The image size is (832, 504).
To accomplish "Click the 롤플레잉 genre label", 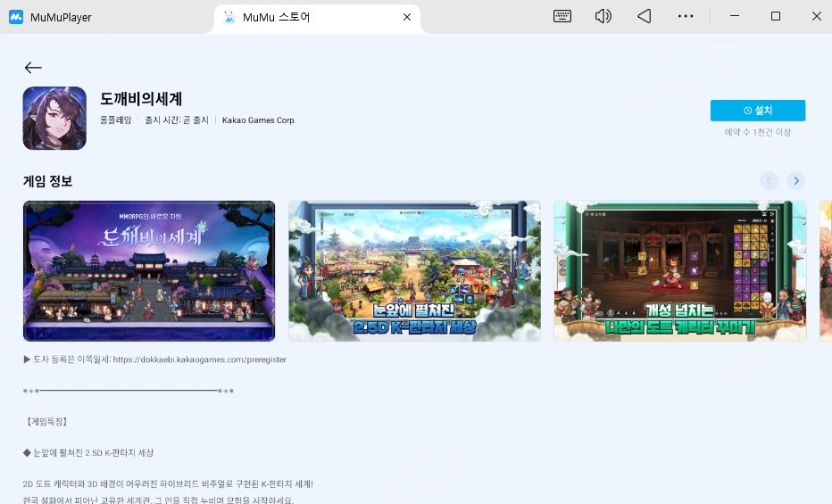I will pyautogui.click(x=116, y=120).
